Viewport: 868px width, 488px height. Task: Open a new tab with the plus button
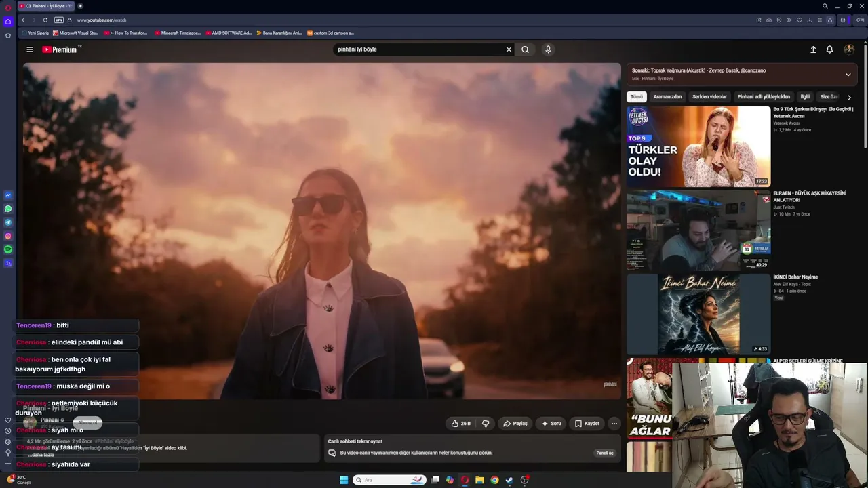pos(80,6)
